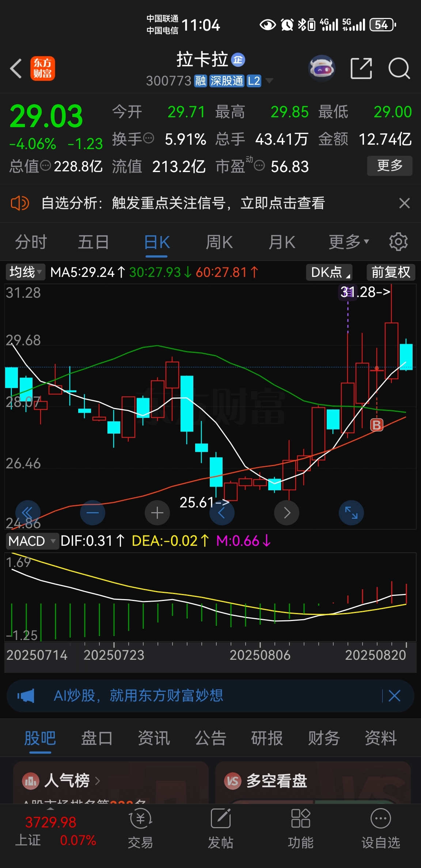Open 自选分析 signal notice
Image resolution: width=421 pixels, height=868 pixels.
point(183,203)
